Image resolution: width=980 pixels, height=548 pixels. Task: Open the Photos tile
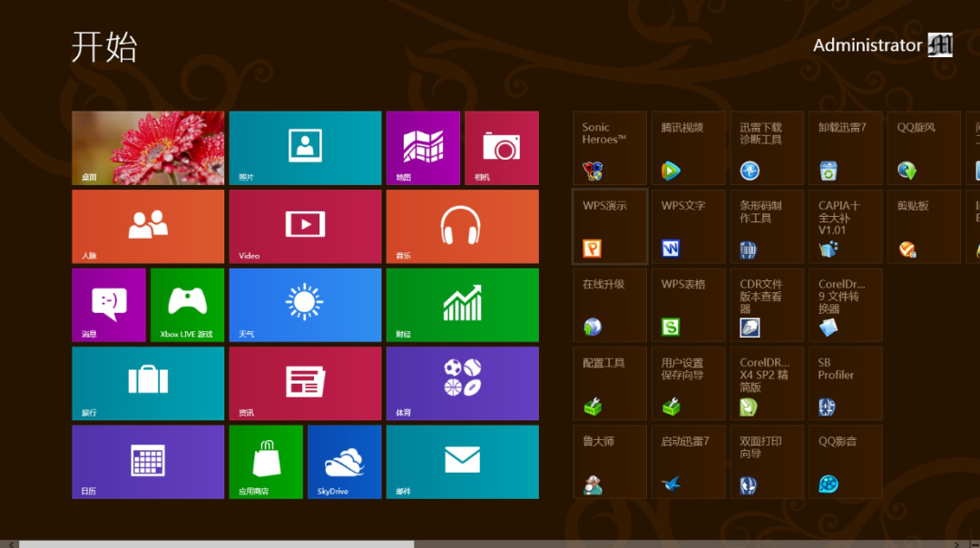click(305, 148)
